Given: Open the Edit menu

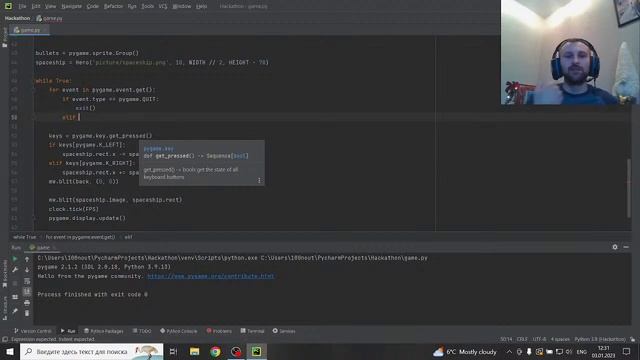Looking at the screenshot, I should (x=36, y=6).
